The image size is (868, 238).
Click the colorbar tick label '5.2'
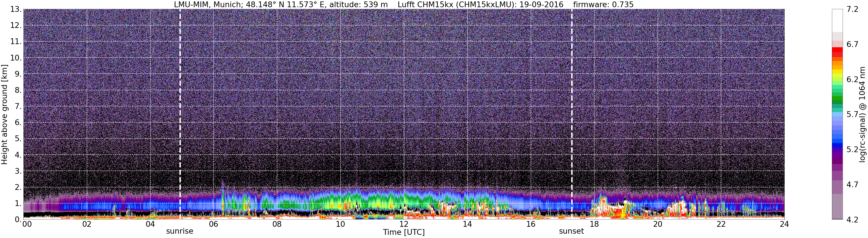click(852, 150)
